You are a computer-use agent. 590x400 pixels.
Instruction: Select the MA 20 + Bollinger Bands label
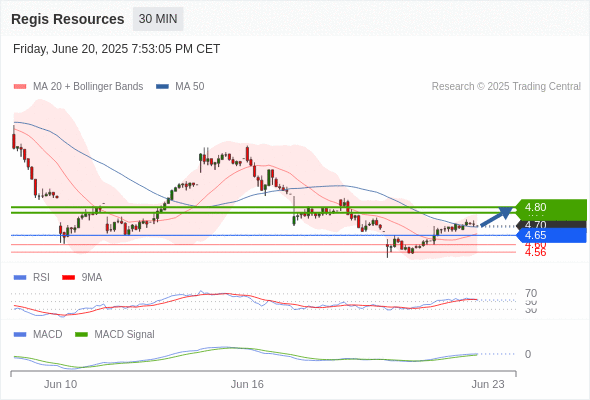point(88,87)
